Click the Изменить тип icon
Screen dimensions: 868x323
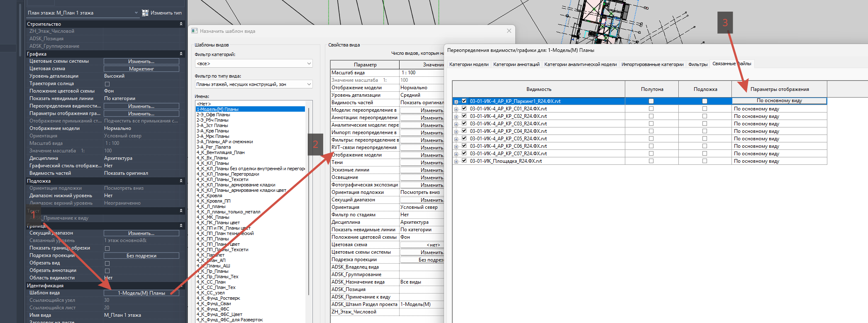coord(145,13)
